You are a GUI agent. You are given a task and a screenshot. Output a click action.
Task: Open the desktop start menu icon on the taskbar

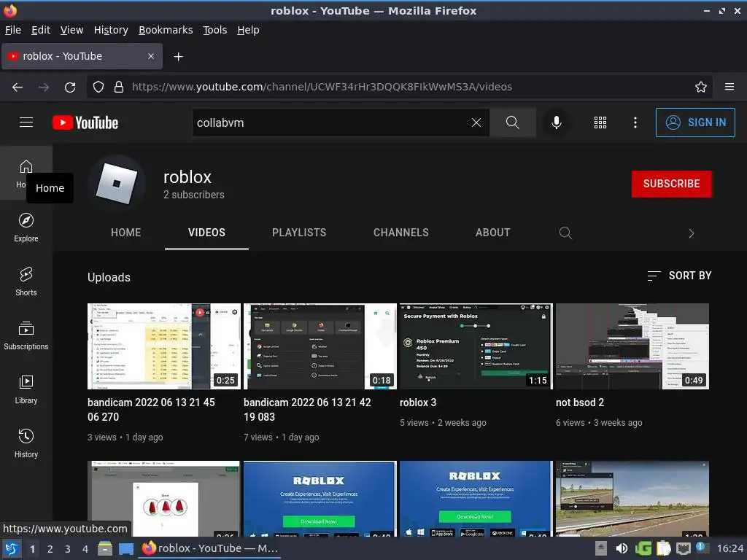click(x=12, y=548)
